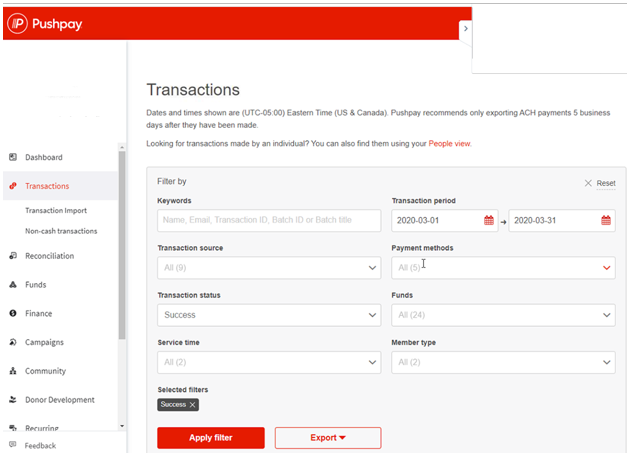Open the Finance sidebar item

click(38, 313)
